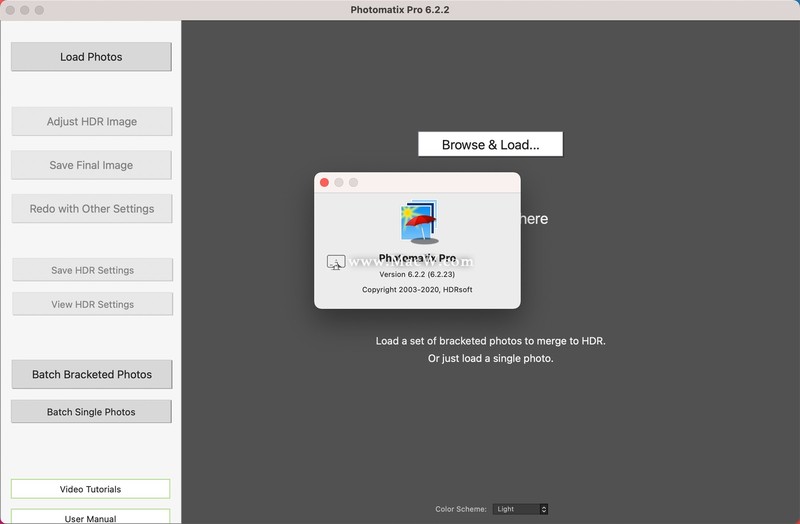
Task: Click Save Final Image button
Action: (x=91, y=165)
